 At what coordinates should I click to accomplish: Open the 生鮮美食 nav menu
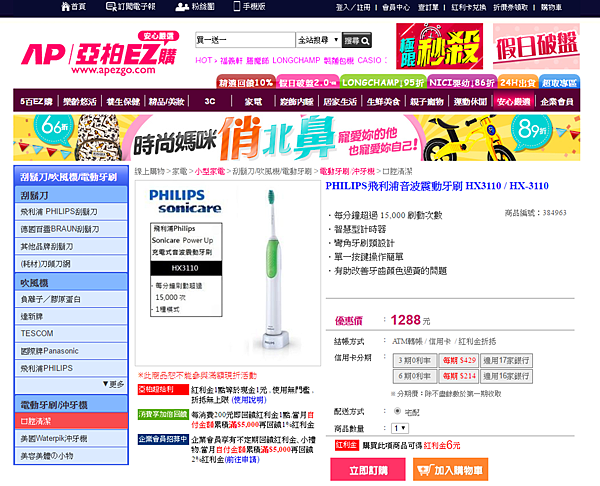[383, 101]
